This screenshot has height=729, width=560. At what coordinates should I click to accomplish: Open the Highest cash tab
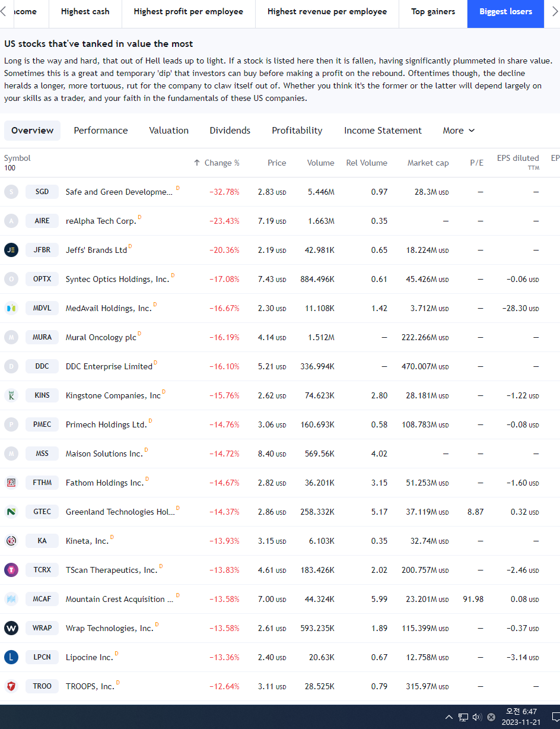pyautogui.click(x=85, y=12)
